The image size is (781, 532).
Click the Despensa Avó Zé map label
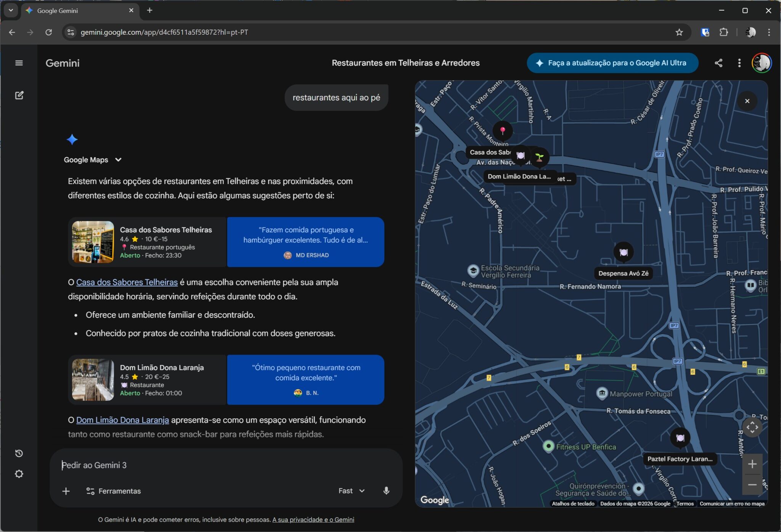pos(623,273)
